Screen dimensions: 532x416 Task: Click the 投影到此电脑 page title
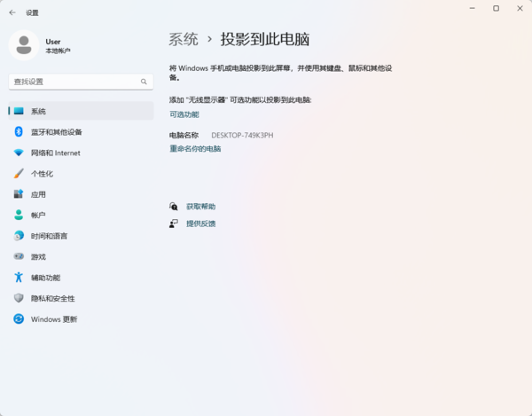click(x=265, y=39)
